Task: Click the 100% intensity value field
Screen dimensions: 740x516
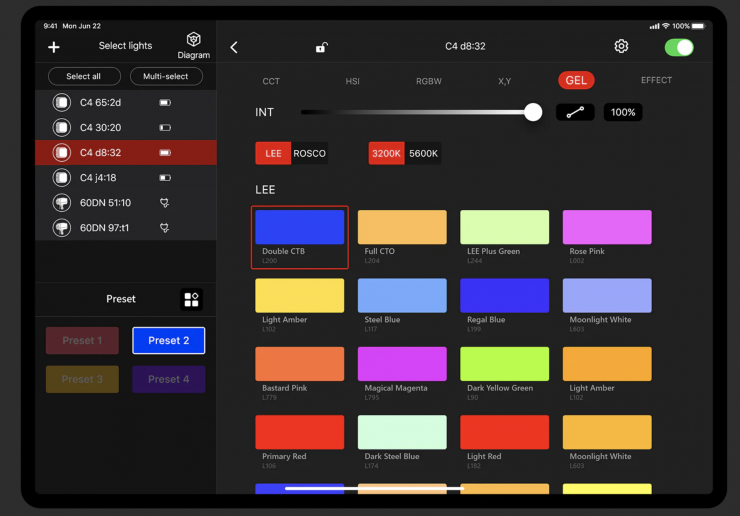Action: click(x=623, y=112)
